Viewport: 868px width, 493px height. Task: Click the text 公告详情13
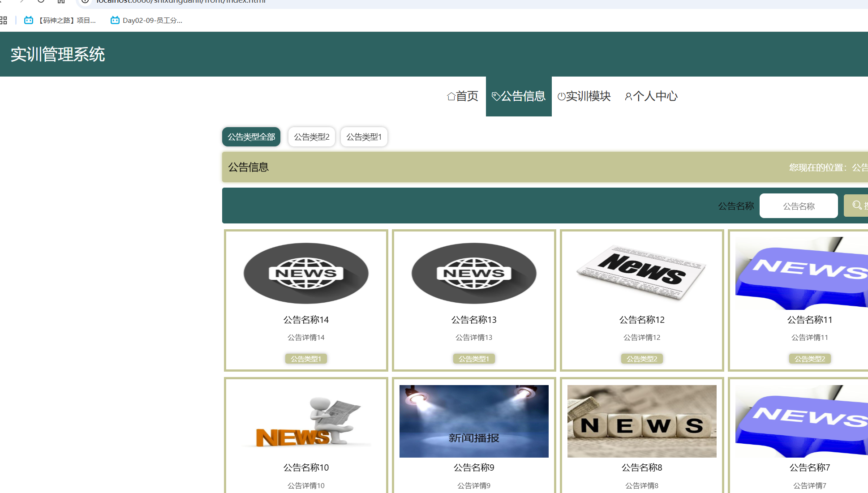tap(474, 337)
